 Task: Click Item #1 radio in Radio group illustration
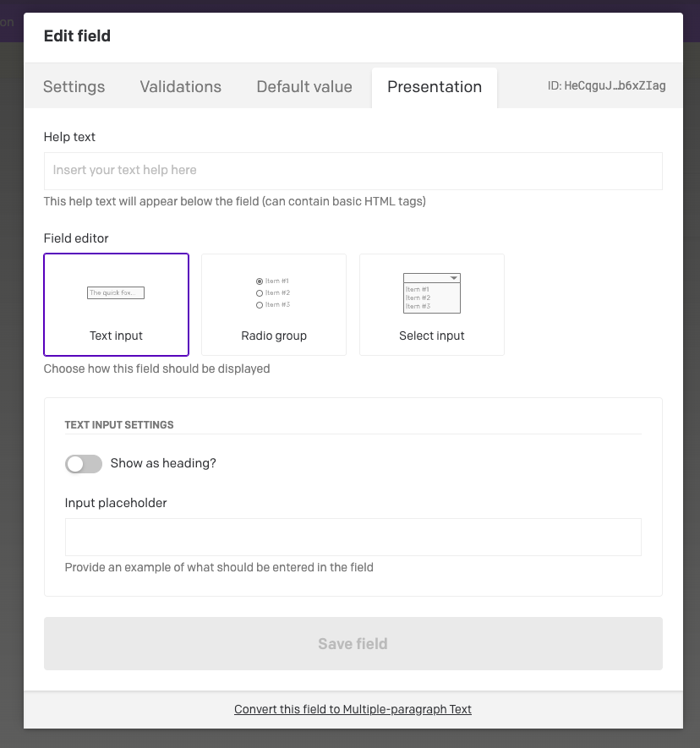click(x=260, y=281)
